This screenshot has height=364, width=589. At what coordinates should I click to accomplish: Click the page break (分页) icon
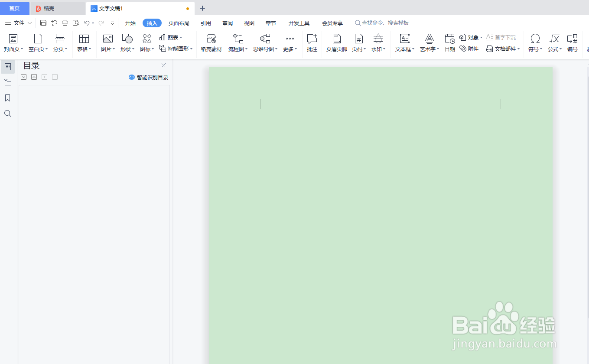tap(60, 39)
